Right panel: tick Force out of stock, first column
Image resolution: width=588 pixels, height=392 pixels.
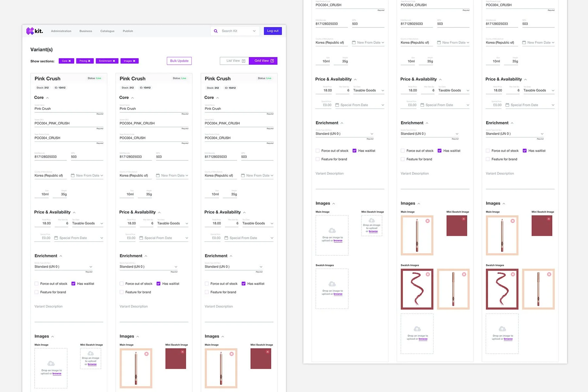(x=318, y=151)
